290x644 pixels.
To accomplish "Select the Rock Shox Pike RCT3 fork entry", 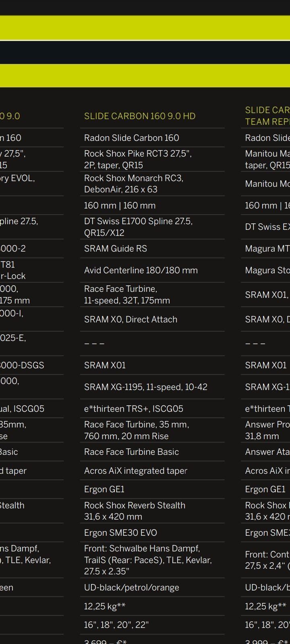I will tap(137, 159).
